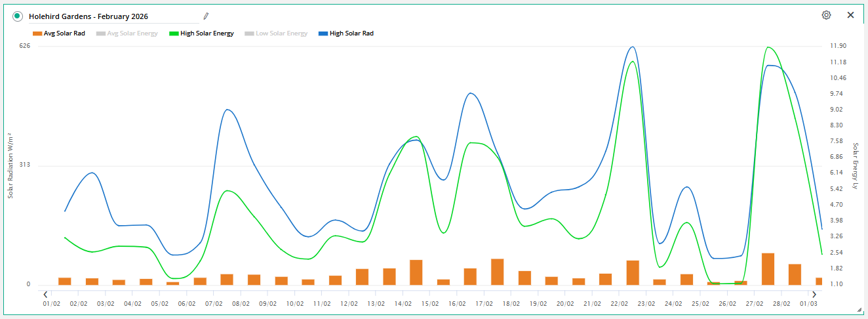Click the 14/02 date label on the x-axis
Viewport: 868px width, 319px height.
403,304
